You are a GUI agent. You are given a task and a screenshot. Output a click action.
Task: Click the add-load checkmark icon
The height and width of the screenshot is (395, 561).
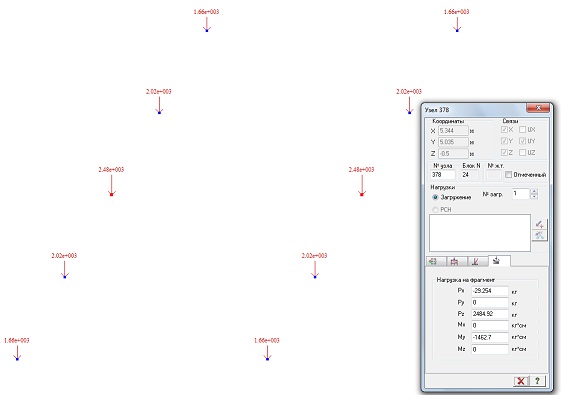click(540, 224)
